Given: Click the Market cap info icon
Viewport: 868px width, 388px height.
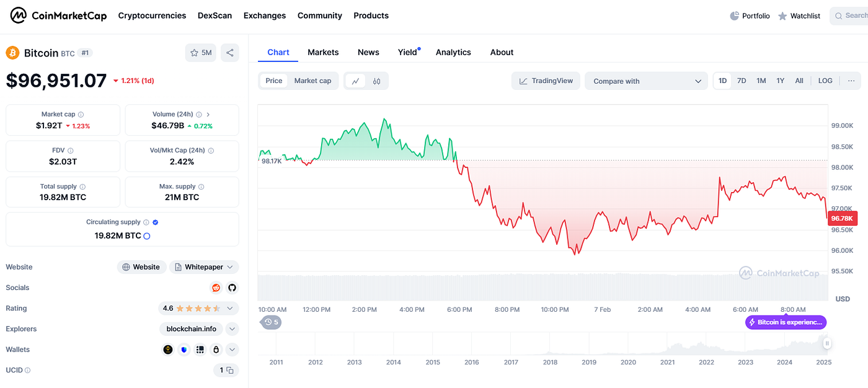Looking at the screenshot, I should click(81, 115).
